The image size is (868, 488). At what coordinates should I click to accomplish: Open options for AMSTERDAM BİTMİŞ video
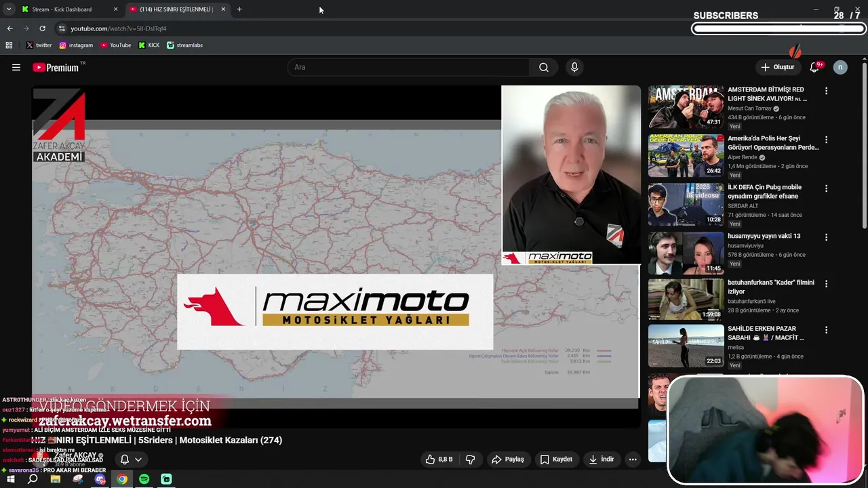826,91
